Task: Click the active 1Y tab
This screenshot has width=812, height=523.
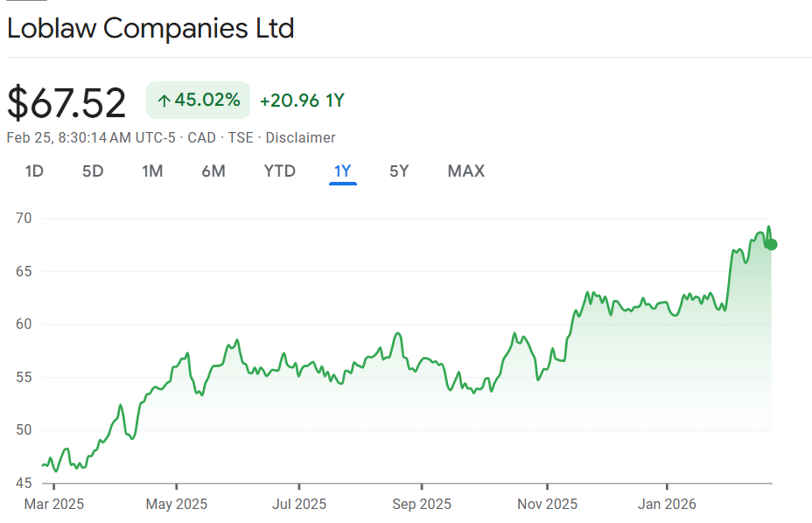Action: click(342, 171)
